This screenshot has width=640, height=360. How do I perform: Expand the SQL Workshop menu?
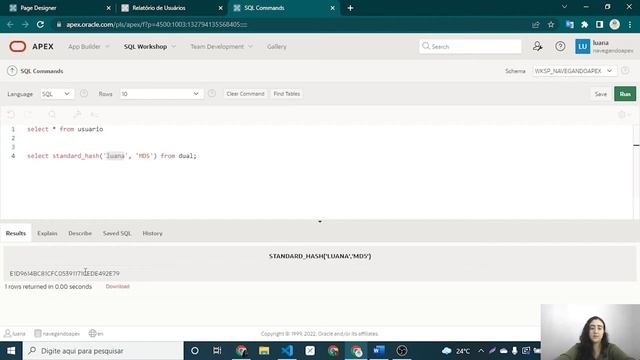pos(150,47)
